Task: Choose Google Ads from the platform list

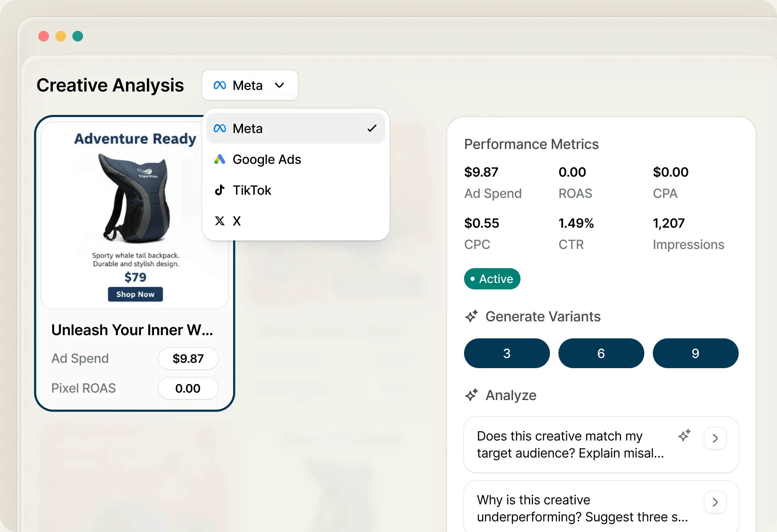Action: click(296, 159)
